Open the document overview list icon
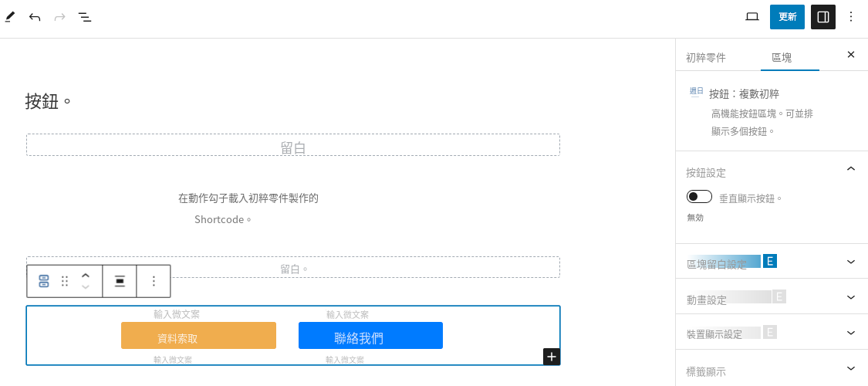 pyautogui.click(x=85, y=17)
